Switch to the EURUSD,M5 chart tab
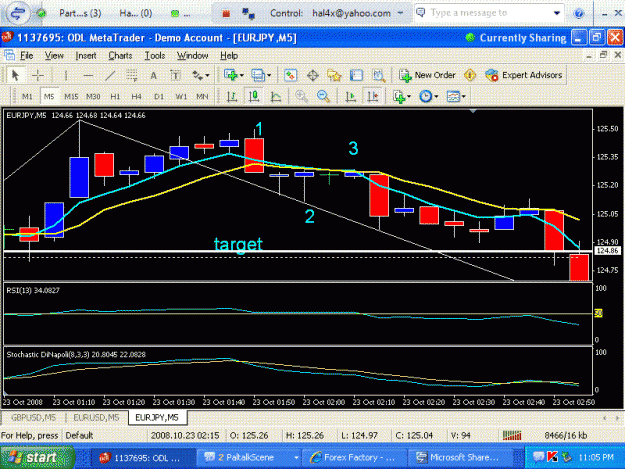 coord(96,418)
